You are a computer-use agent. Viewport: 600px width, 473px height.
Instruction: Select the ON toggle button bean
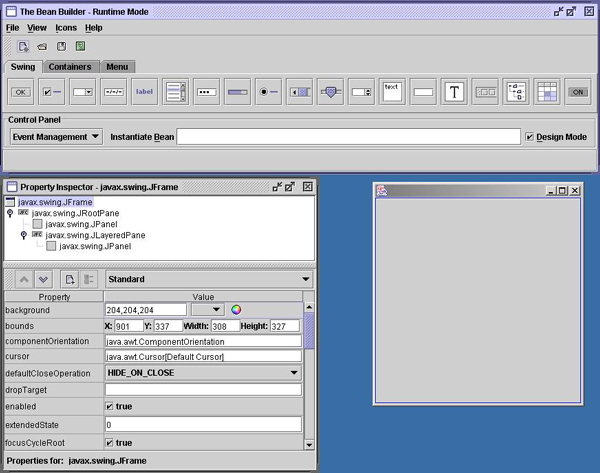pyautogui.click(x=578, y=92)
